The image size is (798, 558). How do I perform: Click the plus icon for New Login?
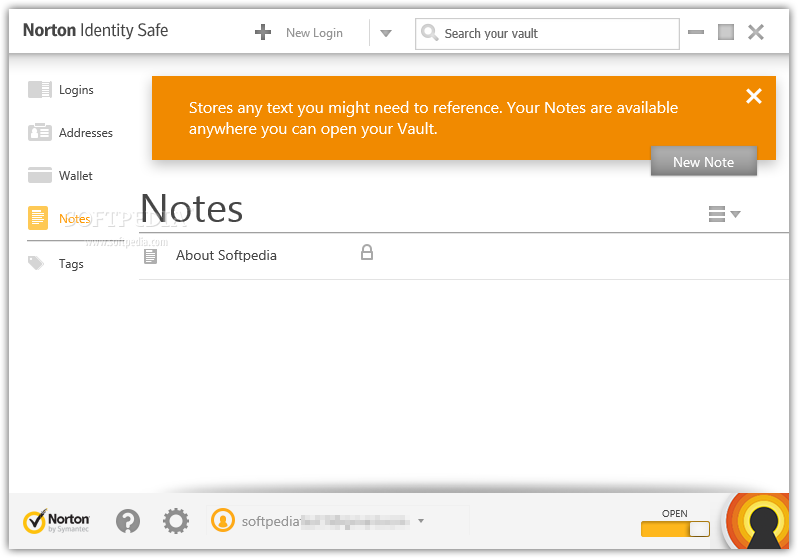(263, 33)
